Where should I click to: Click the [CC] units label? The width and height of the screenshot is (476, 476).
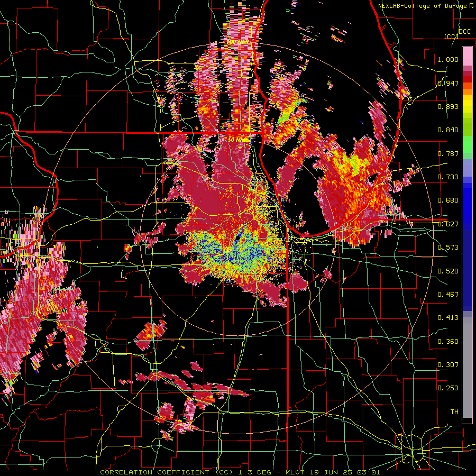(451, 36)
